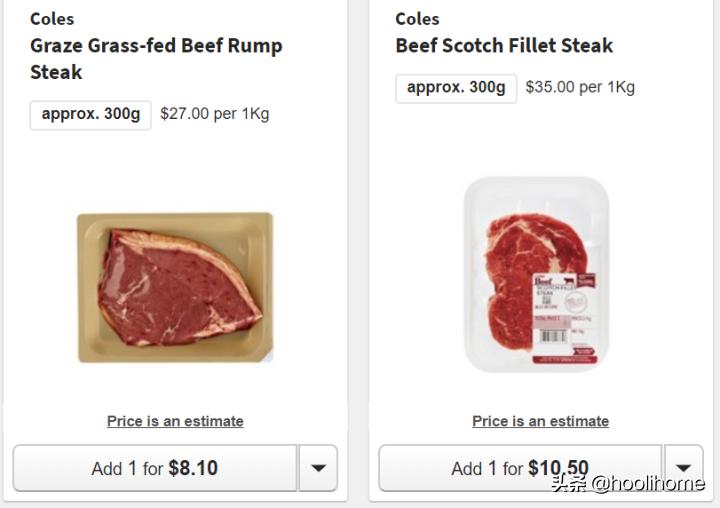Click the Beef Scotch Fillet Steak title
This screenshot has height=508, width=720.
coord(504,45)
